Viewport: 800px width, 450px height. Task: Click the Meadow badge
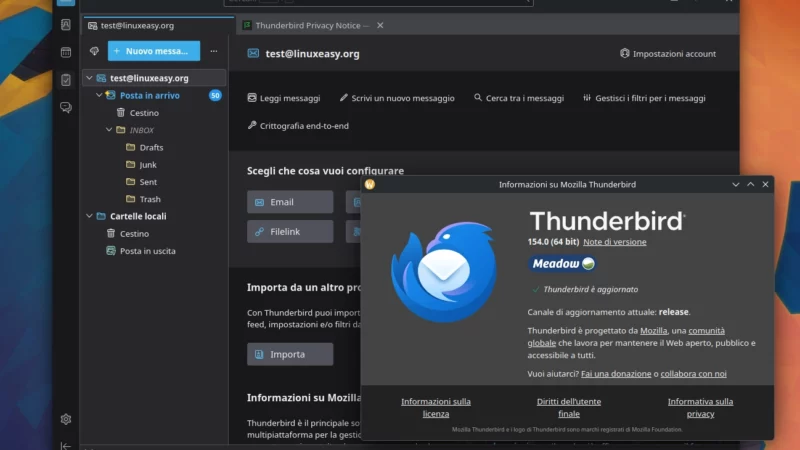click(562, 264)
